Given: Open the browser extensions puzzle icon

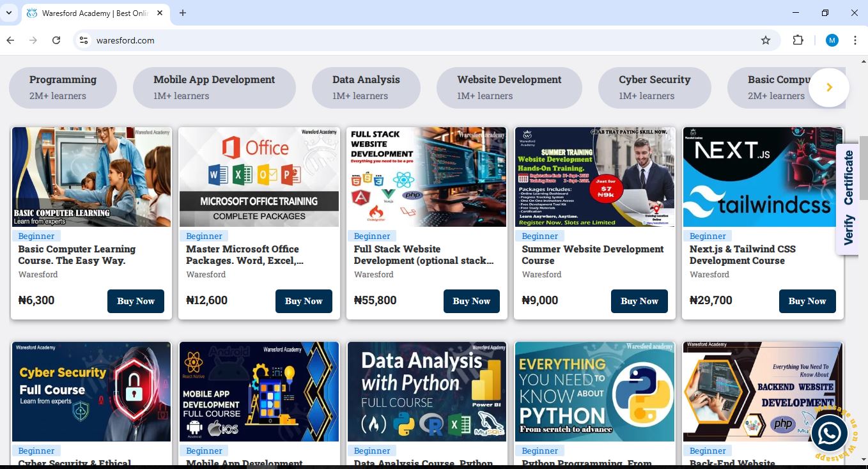Looking at the screenshot, I should tap(798, 40).
